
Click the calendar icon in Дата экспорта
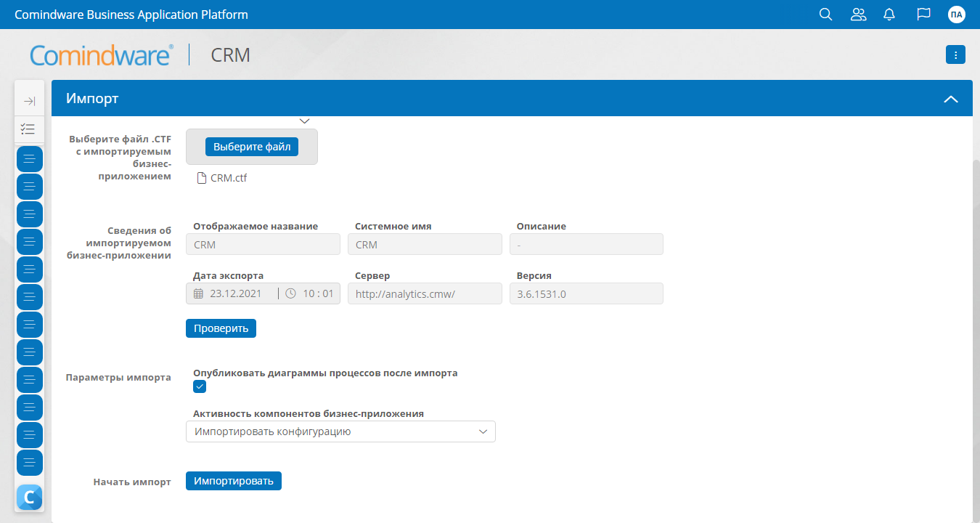[x=199, y=293]
